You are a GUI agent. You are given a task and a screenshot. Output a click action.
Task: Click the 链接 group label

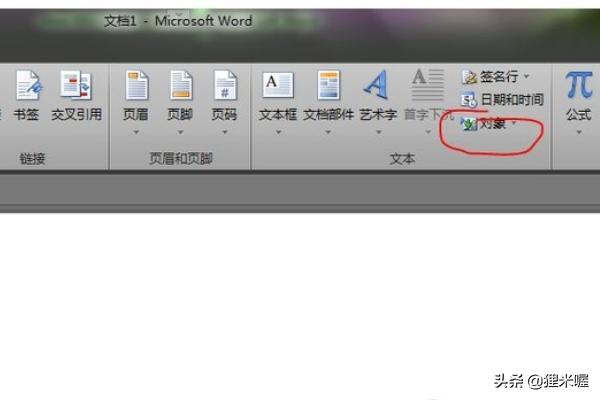click(33, 158)
